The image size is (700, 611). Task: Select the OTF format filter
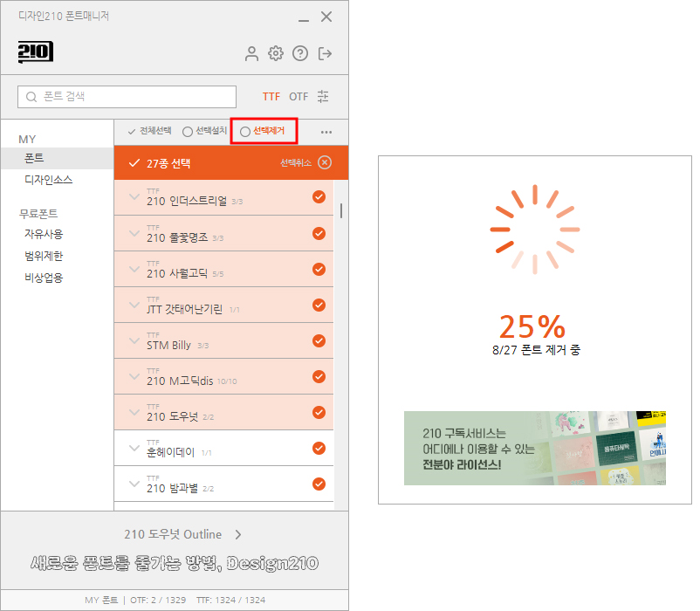click(x=299, y=97)
